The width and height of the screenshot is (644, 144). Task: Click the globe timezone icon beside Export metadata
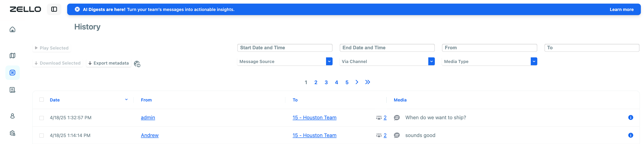[x=137, y=64]
